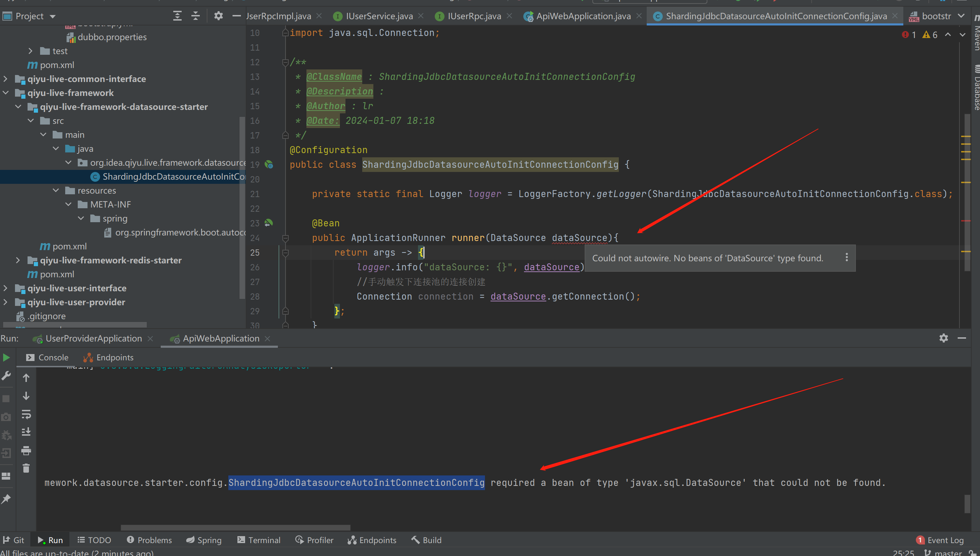Toggle scroll to end in console
The width and height of the screenshot is (980, 556).
pos(26,432)
